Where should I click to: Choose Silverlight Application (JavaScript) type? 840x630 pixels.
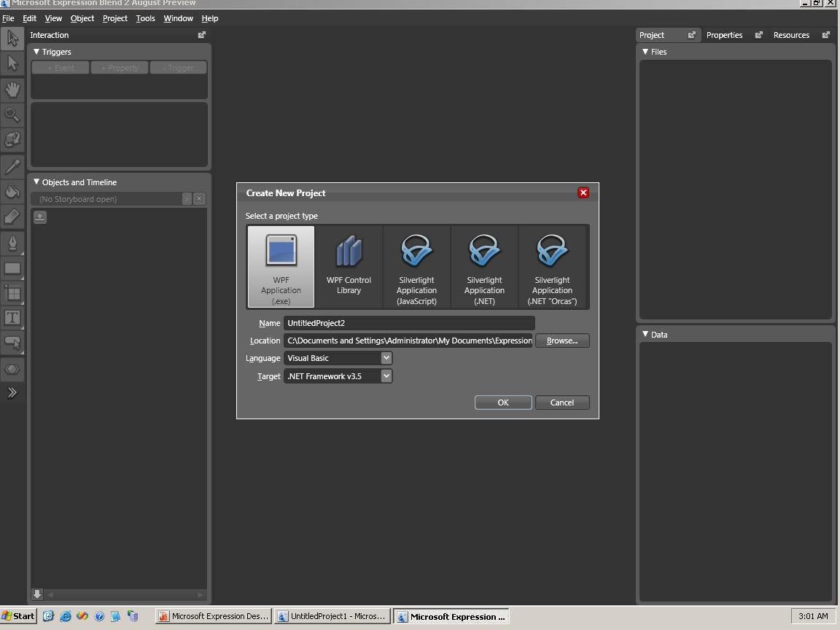(x=416, y=266)
